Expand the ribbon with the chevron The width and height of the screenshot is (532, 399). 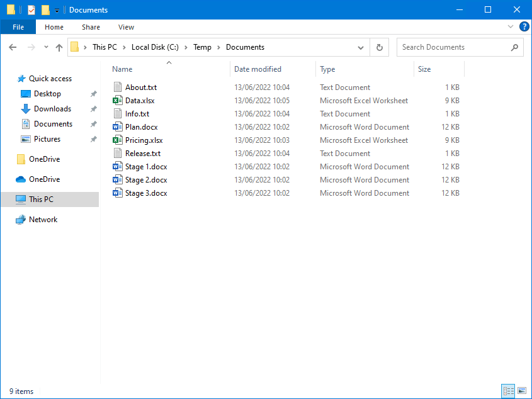coord(510,26)
